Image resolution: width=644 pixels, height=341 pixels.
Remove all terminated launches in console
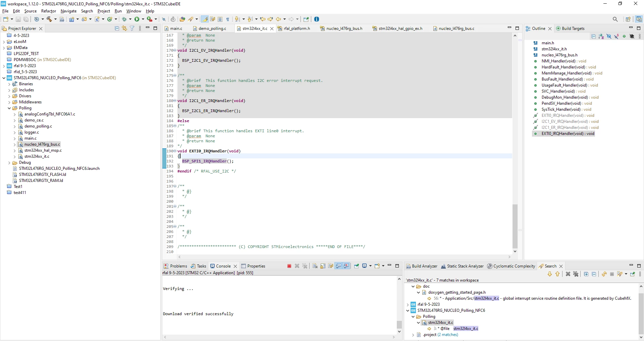(305, 266)
